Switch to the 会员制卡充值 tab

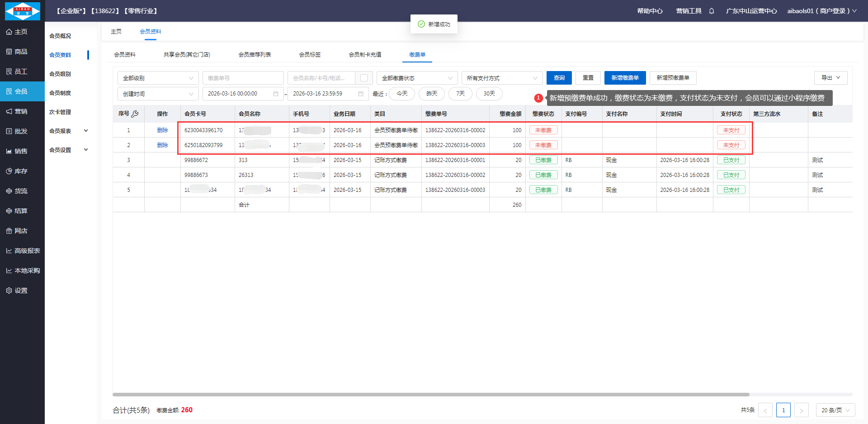(x=365, y=55)
